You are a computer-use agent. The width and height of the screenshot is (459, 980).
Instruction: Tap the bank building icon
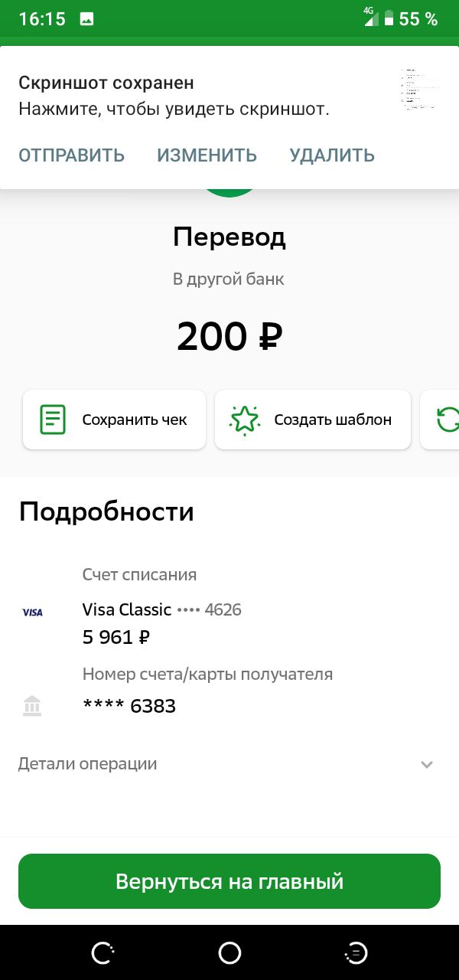pos(32,705)
